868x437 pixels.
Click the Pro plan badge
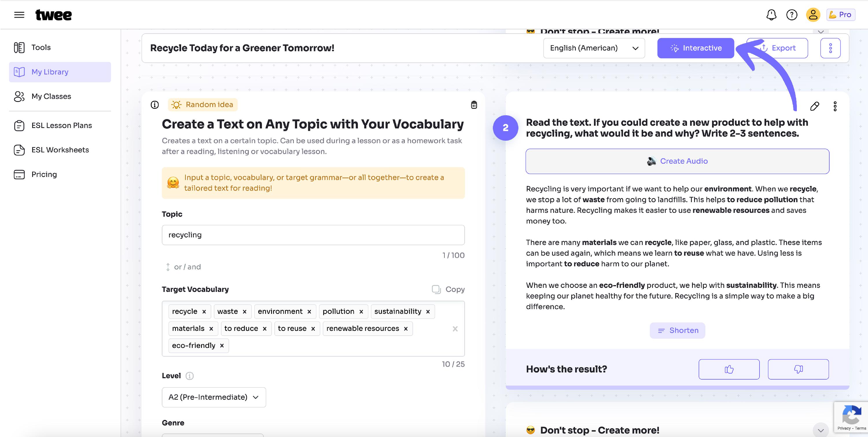841,15
